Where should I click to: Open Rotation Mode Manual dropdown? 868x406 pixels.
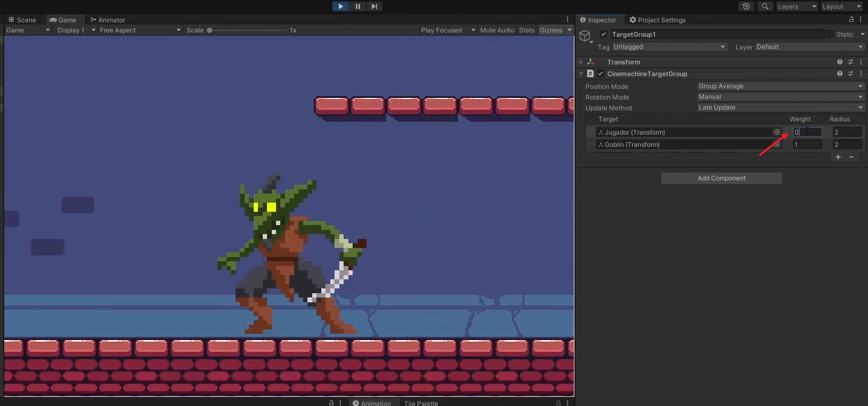click(781, 97)
